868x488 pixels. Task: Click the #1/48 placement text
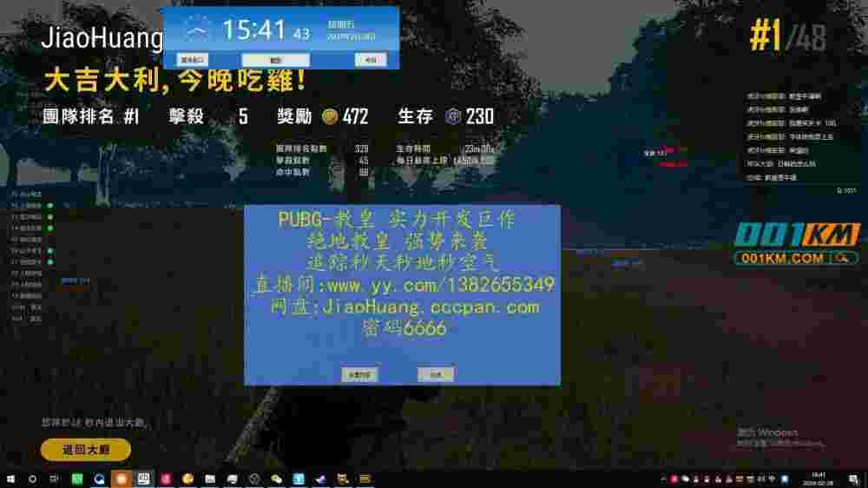[x=788, y=36]
